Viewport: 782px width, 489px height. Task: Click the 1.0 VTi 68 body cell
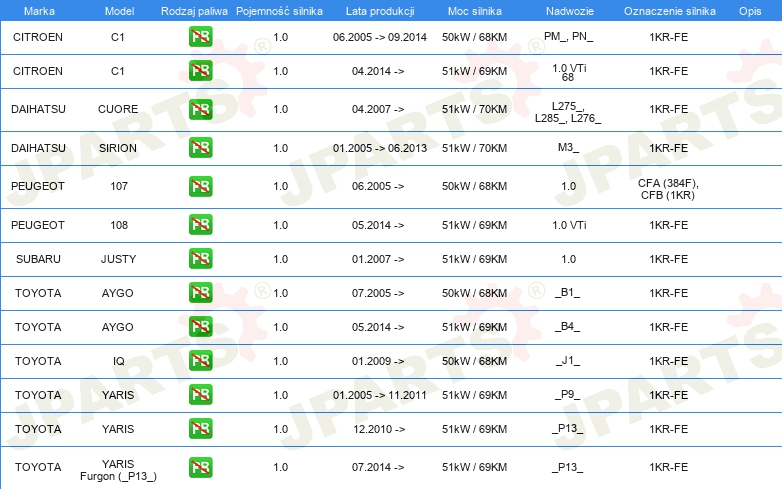click(x=569, y=73)
